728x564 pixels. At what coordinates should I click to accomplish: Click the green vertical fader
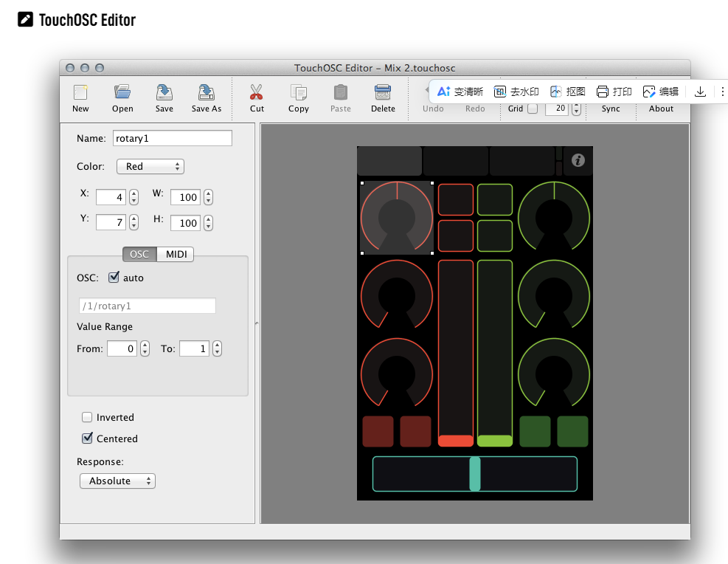coord(495,353)
